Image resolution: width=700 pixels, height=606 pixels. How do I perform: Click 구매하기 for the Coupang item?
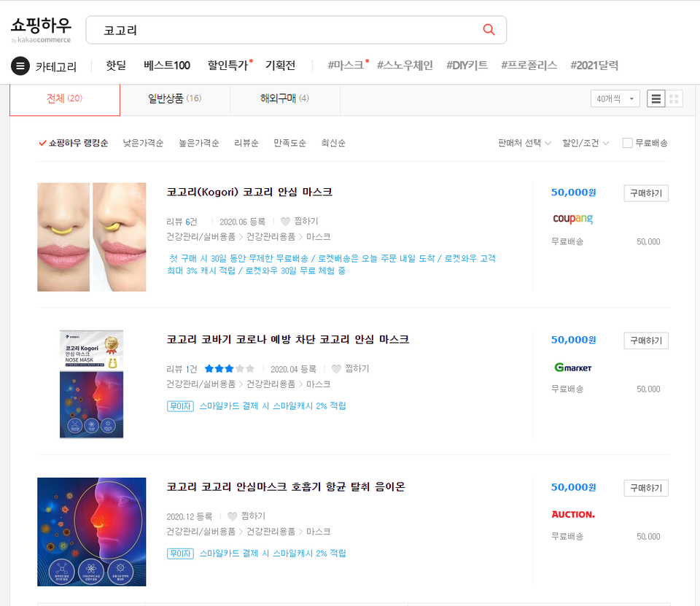pyautogui.click(x=645, y=193)
